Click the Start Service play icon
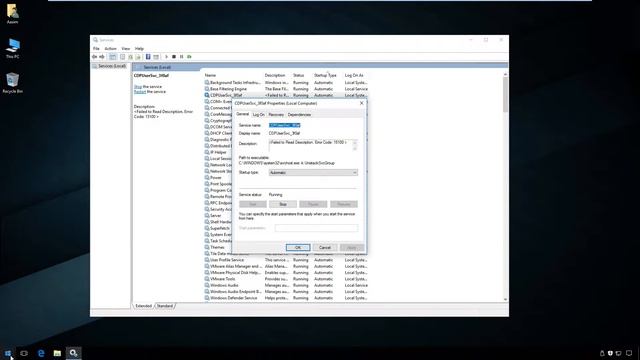Screen dimensions: 640x360 click(166, 57)
